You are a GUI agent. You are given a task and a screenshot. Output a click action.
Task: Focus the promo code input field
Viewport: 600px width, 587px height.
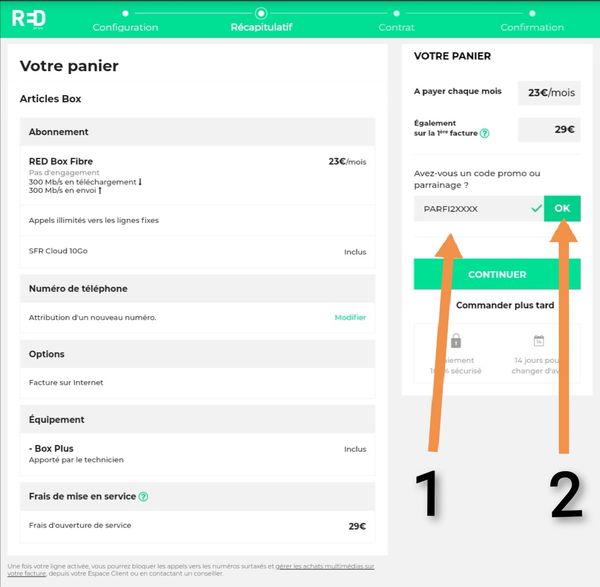click(x=470, y=209)
